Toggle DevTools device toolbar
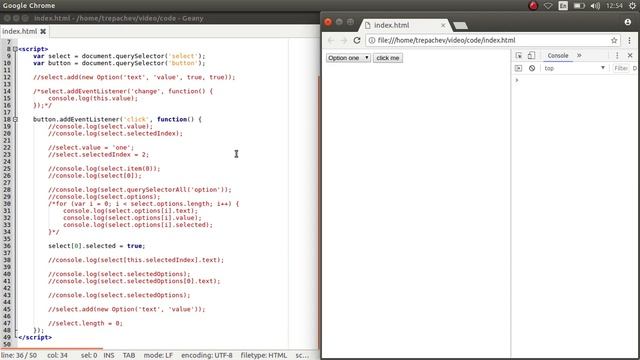 531,56
